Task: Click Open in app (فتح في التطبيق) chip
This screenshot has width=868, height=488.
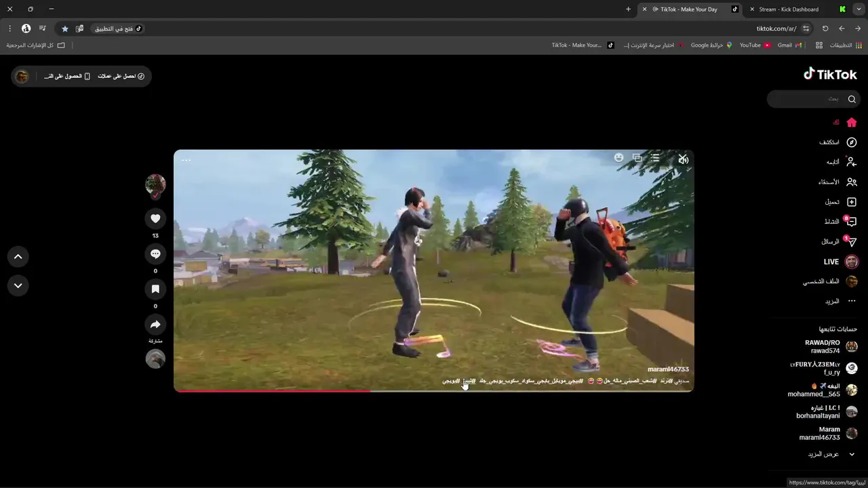Action: (117, 28)
